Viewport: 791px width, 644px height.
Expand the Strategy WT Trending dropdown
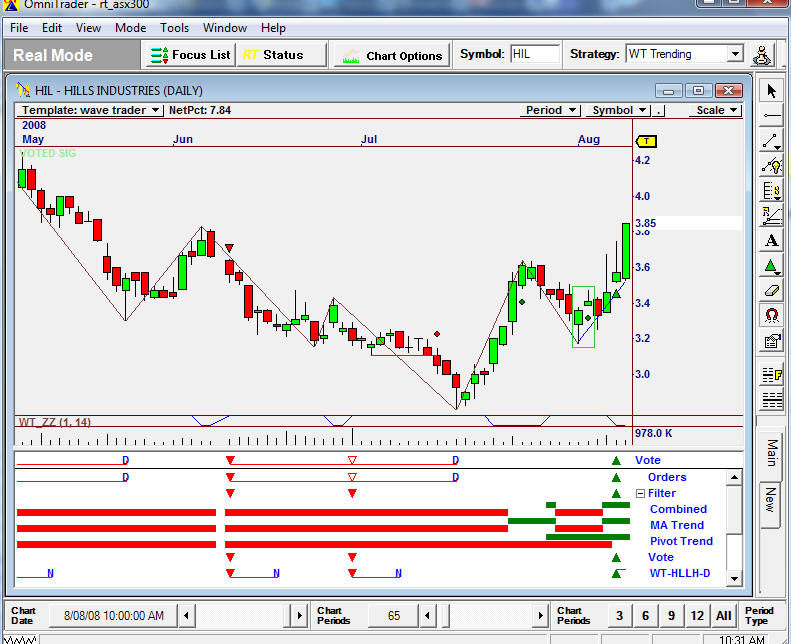[x=735, y=53]
